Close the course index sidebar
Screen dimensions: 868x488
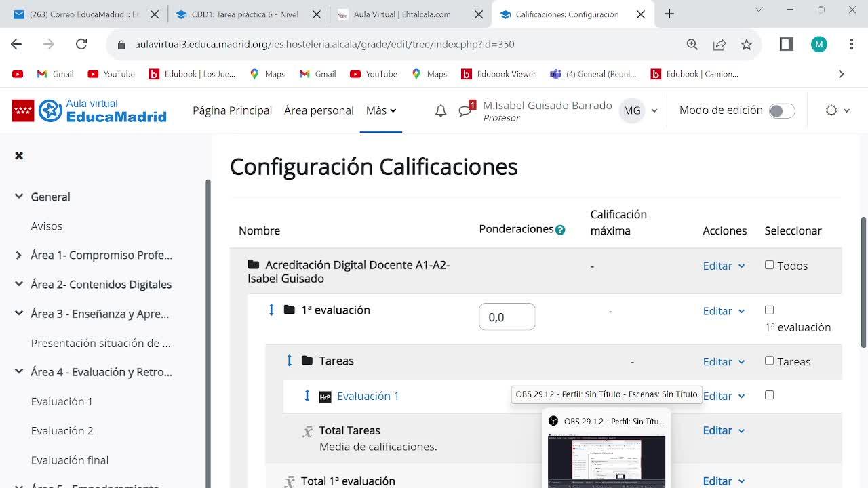point(19,156)
